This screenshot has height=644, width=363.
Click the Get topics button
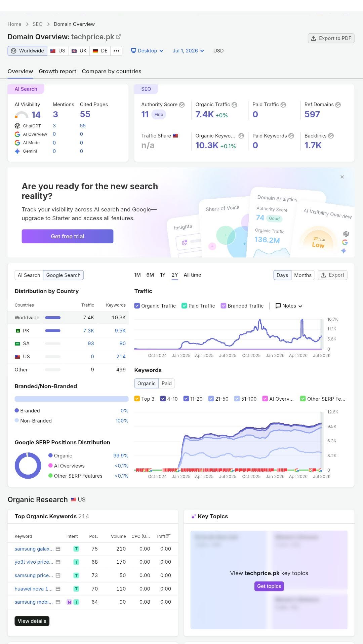coord(269,586)
